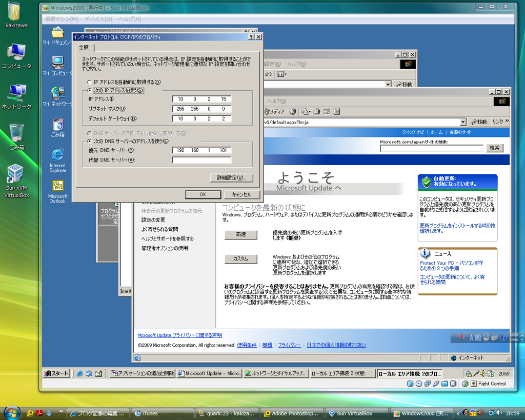The image size is (525, 420).
Task: Open the ネットワーク icon on the Vista desktop
Action: [x=16, y=96]
